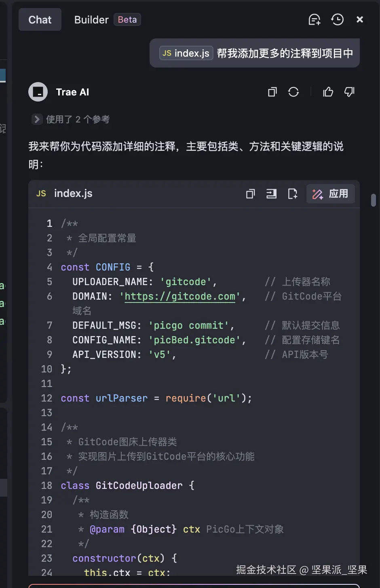Click the 应用 button to apply the code
The height and width of the screenshot is (588, 380).
click(330, 194)
